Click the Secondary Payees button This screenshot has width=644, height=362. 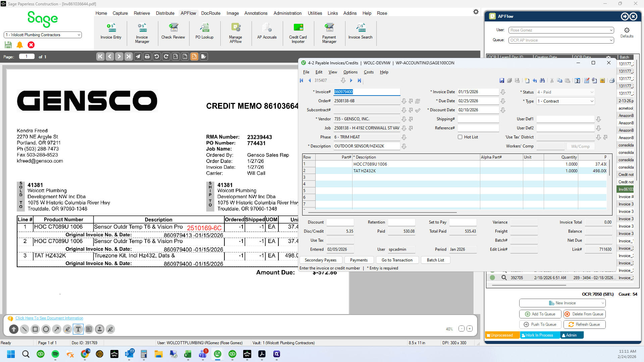[x=321, y=260]
